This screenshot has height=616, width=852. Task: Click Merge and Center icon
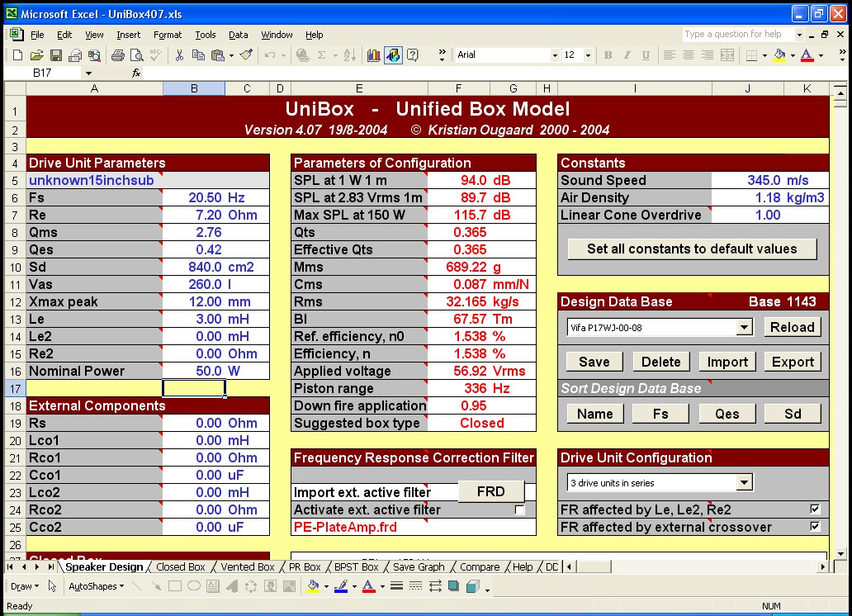(727, 55)
